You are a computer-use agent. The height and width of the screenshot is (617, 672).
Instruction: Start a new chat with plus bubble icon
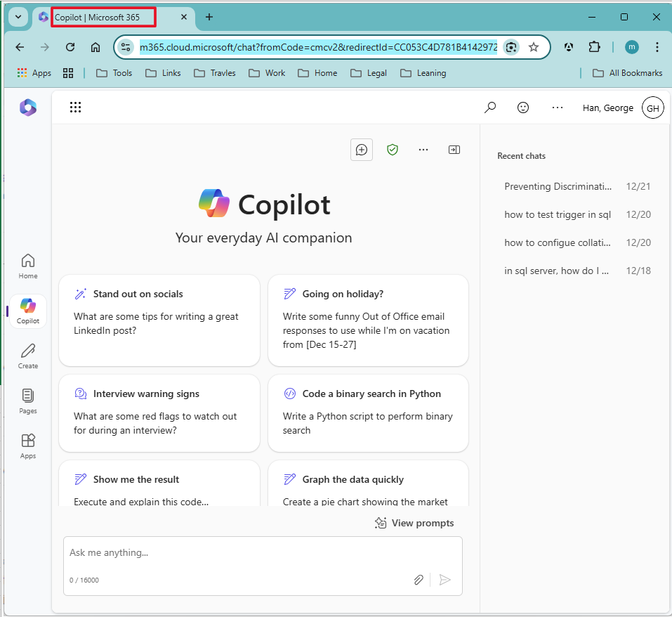[362, 150]
